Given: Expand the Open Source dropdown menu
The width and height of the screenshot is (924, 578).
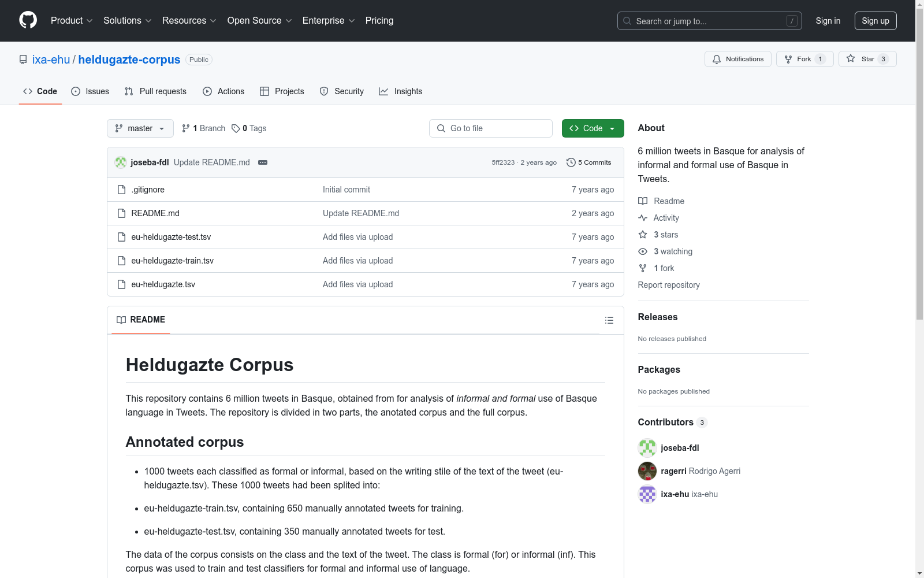Looking at the screenshot, I should [x=260, y=21].
